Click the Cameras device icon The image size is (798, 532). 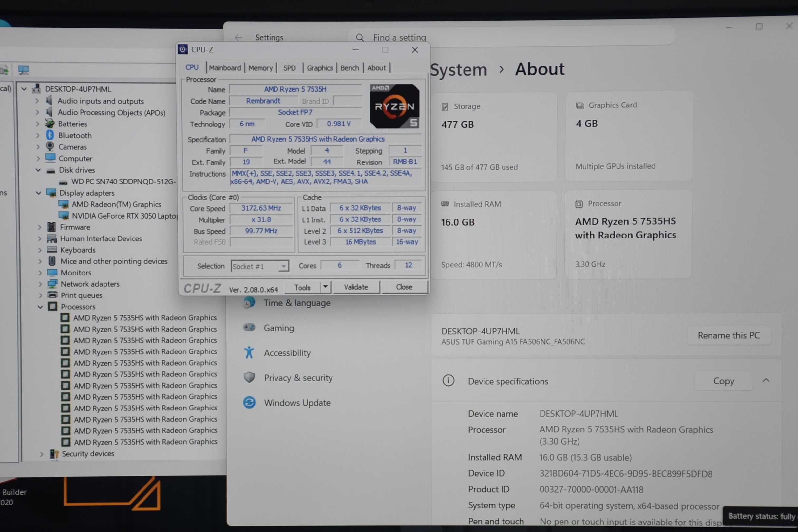50,146
